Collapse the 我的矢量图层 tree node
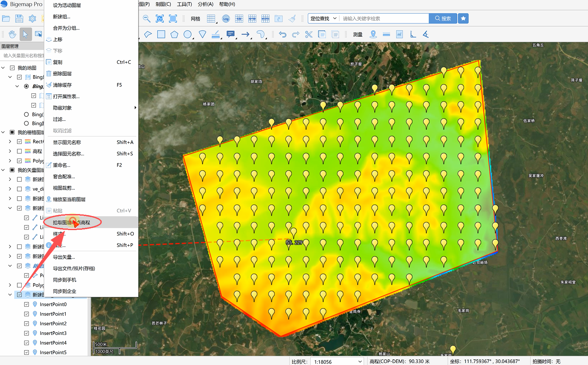The height and width of the screenshot is (365, 588). (x=3, y=170)
